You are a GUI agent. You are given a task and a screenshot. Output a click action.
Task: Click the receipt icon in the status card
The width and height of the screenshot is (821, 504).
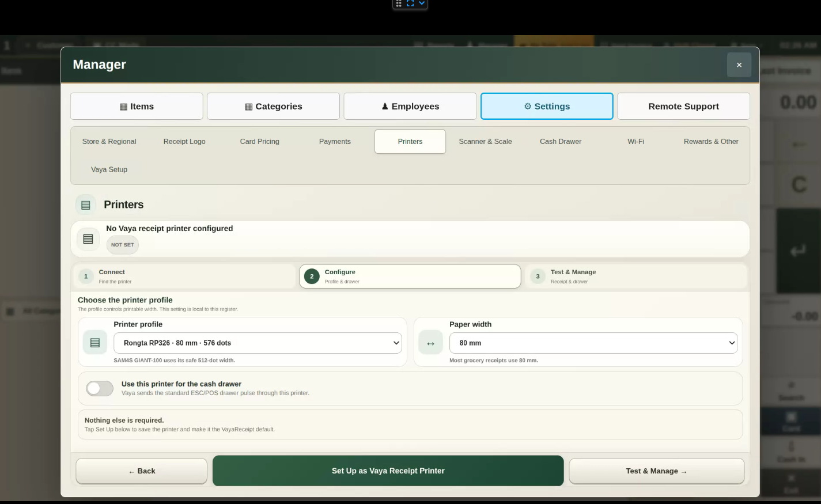pos(88,239)
